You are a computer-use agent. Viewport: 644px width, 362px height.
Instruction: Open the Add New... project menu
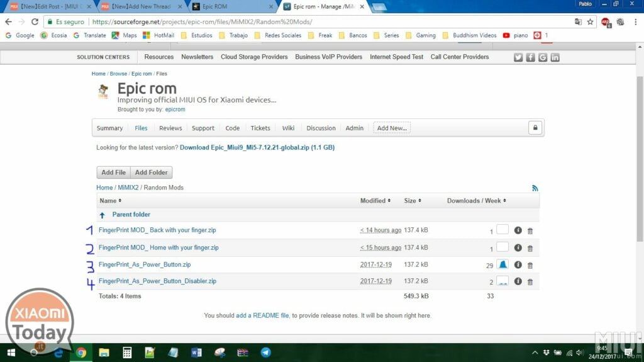(392, 128)
